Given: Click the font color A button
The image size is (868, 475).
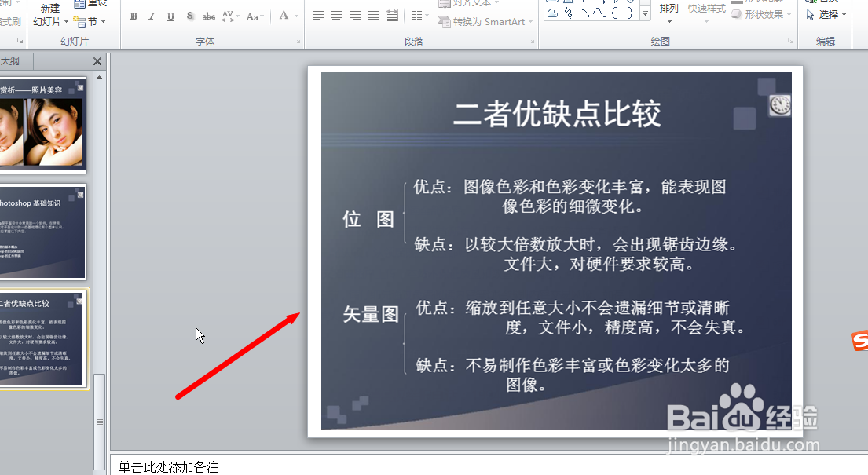Looking at the screenshot, I should pyautogui.click(x=284, y=16).
